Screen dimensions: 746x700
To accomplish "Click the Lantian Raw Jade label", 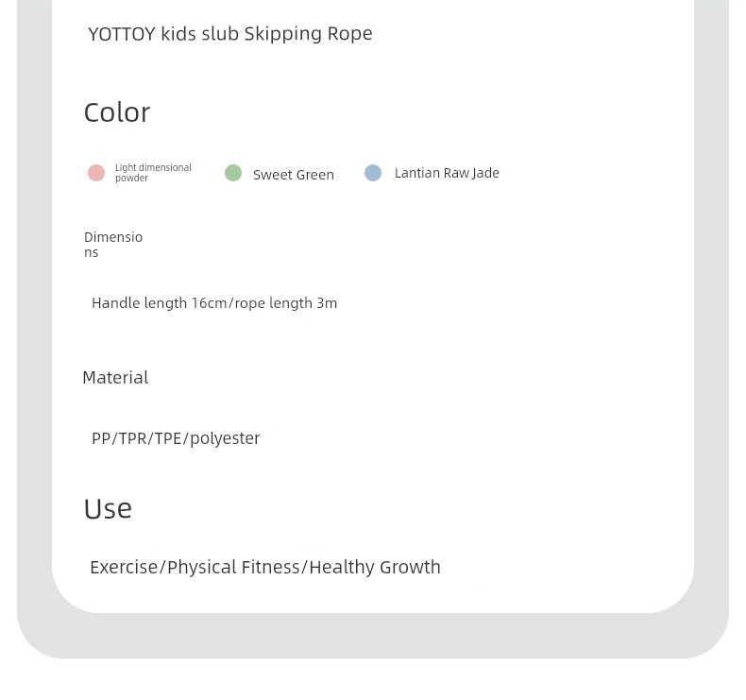I will [447, 173].
